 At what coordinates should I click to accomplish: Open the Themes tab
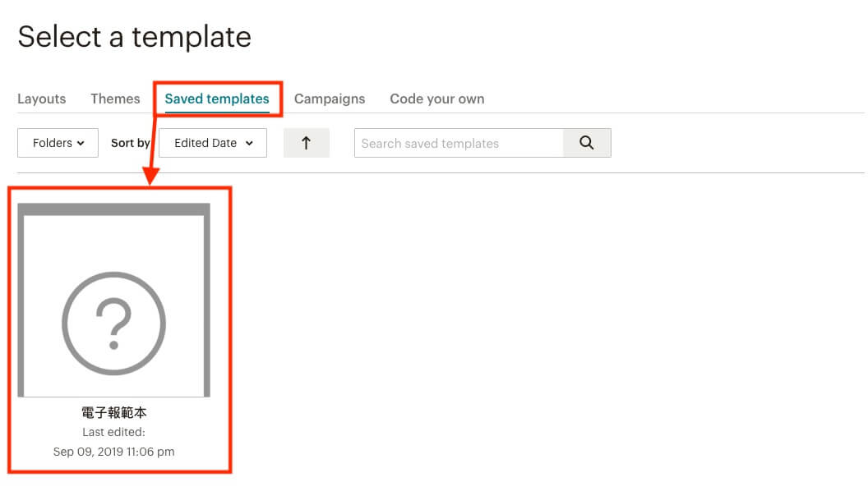(x=115, y=99)
